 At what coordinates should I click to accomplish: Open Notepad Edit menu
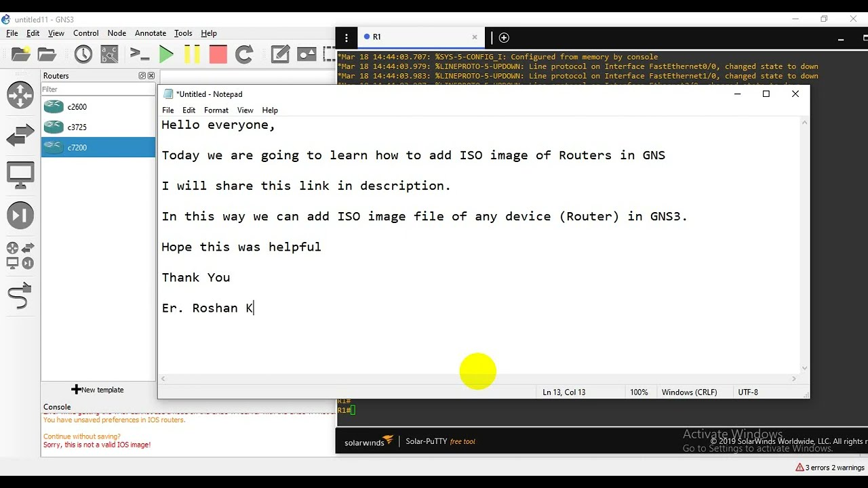tap(189, 110)
